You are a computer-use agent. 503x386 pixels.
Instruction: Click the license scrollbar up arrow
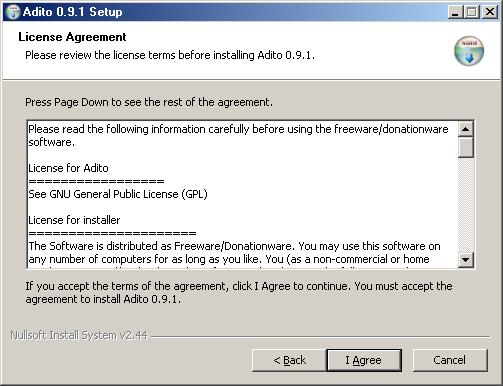click(x=466, y=129)
